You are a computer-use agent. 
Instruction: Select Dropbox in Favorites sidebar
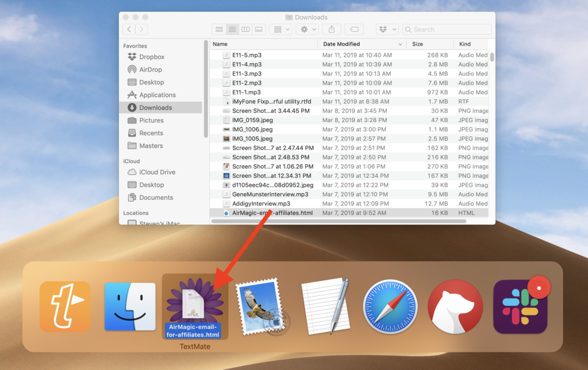[161, 57]
